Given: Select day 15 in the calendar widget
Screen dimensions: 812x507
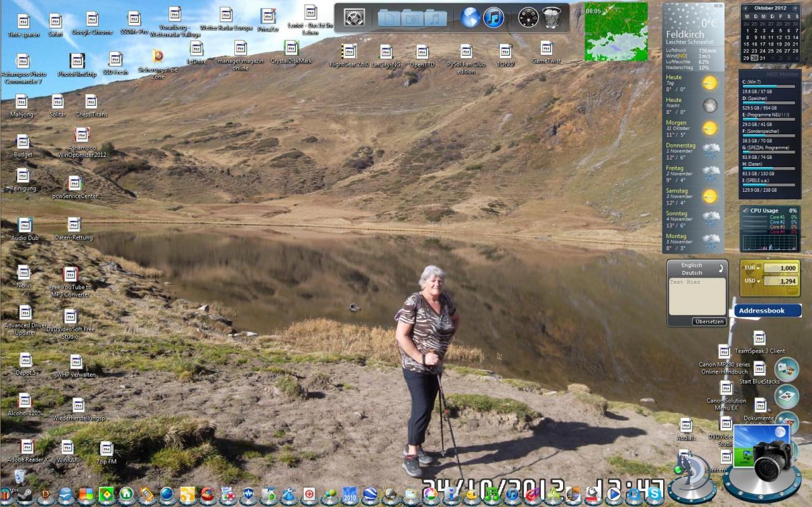Looking at the screenshot, I should pos(746,44).
